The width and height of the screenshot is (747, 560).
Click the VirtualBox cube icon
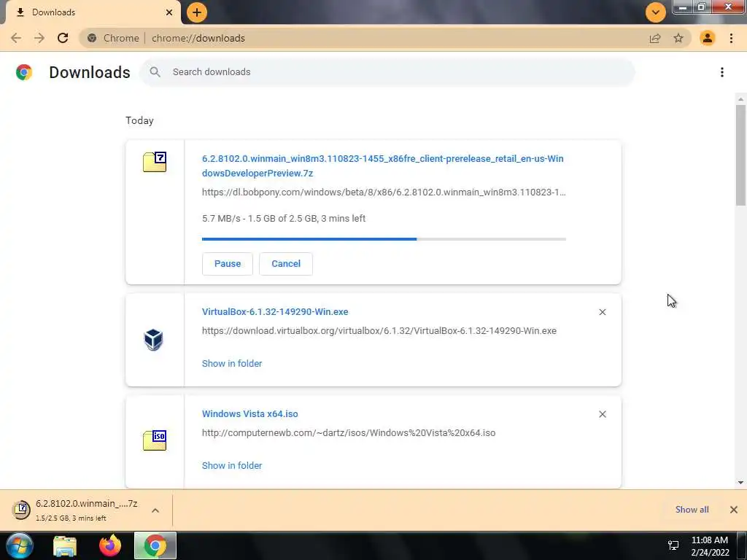click(153, 340)
